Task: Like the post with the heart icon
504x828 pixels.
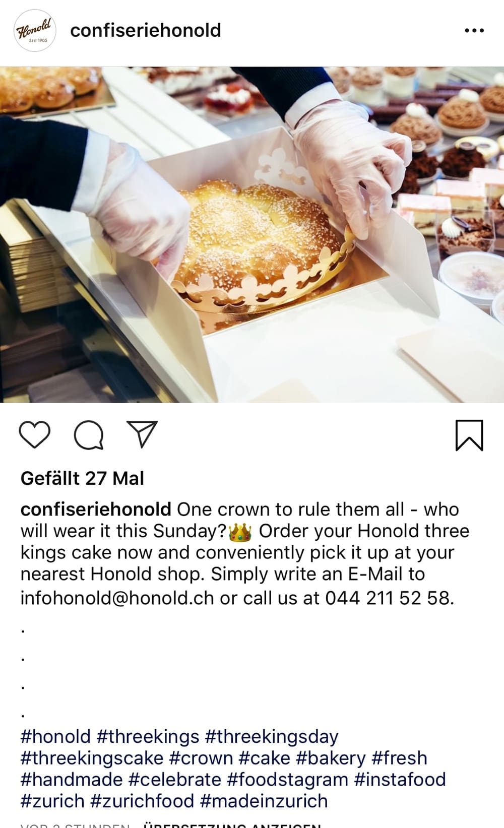Action: point(34,434)
